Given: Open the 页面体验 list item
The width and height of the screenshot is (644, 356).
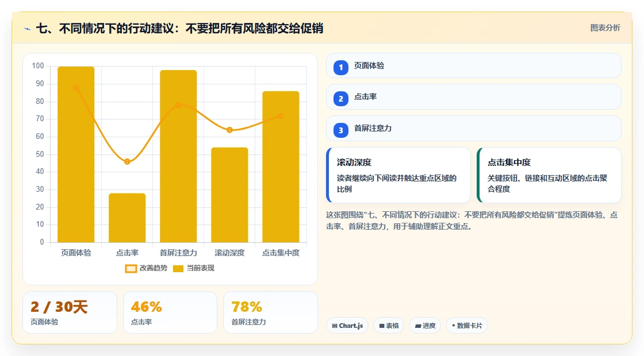Looking at the screenshot, I should tap(474, 65).
